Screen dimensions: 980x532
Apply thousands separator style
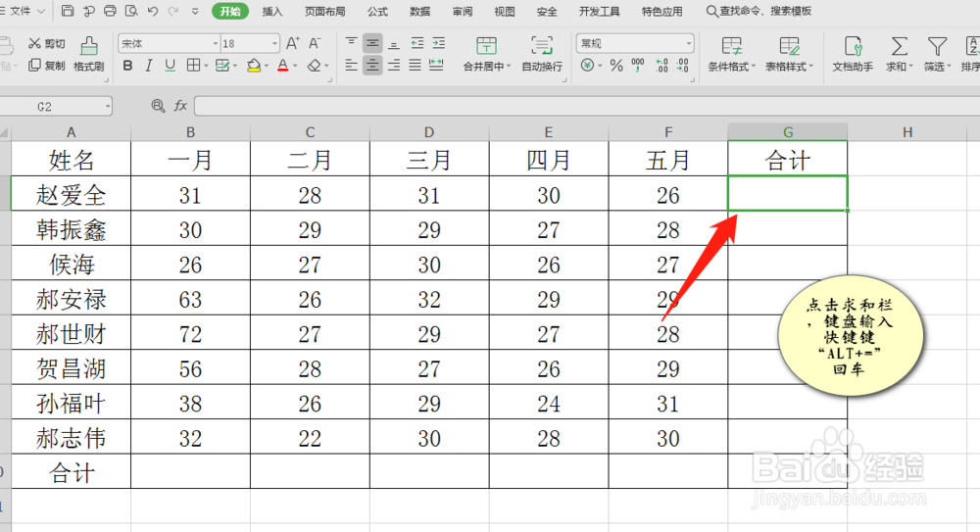pyautogui.click(x=638, y=65)
